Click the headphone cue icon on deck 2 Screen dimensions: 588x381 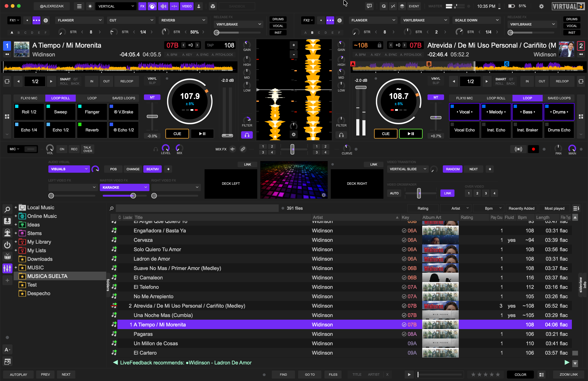coord(341,135)
